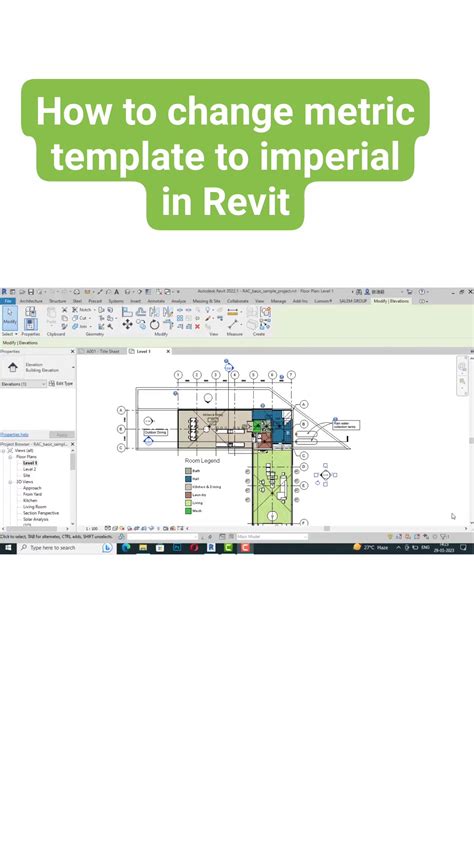Click the 1:100 view scale control
This screenshot has width=474, height=842.
coord(91,529)
